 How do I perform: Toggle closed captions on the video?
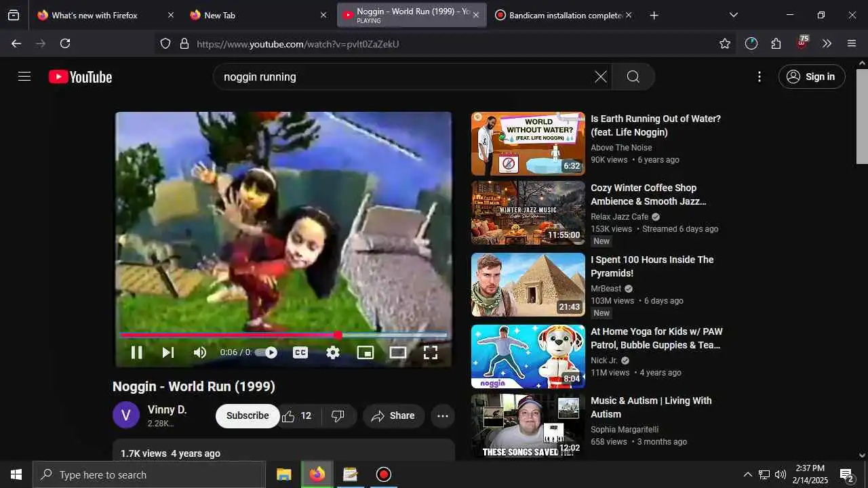coord(300,352)
